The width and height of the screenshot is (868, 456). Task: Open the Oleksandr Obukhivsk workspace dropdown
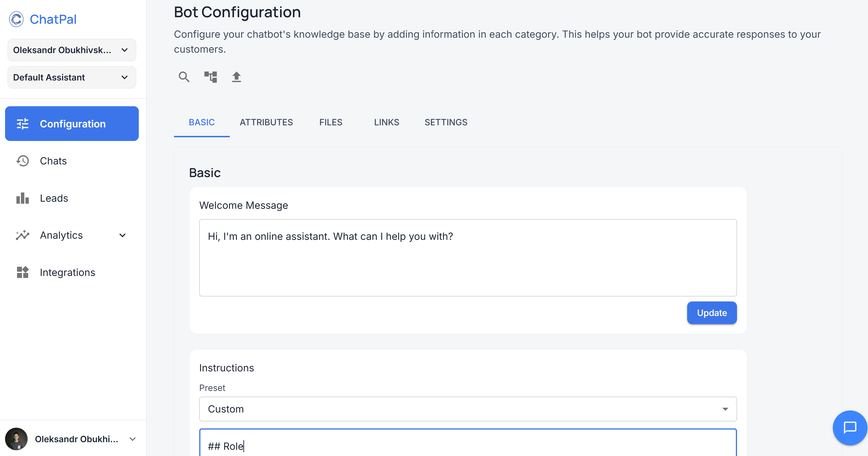pos(72,50)
